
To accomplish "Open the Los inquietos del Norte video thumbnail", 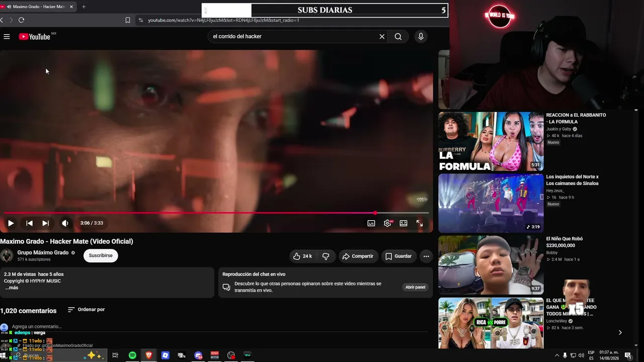I will (x=491, y=203).
